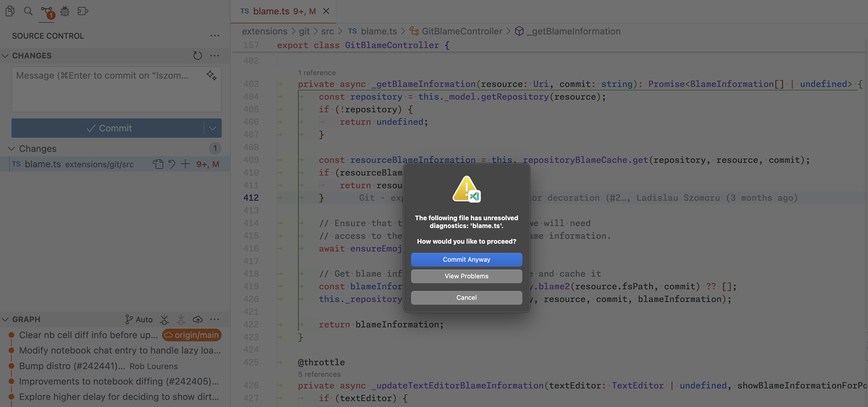Stage changes with plus icon
This screenshot has width=868, height=407.
(185, 164)
